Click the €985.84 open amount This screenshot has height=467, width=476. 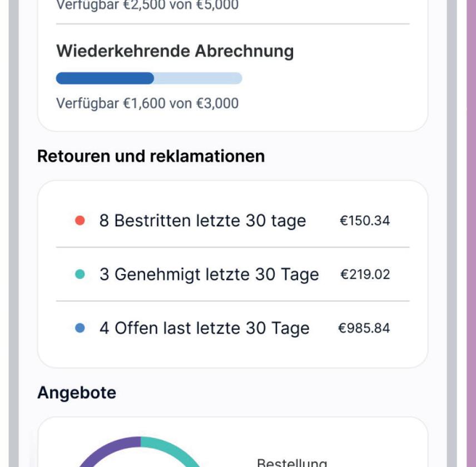click(x=364, y=328)
